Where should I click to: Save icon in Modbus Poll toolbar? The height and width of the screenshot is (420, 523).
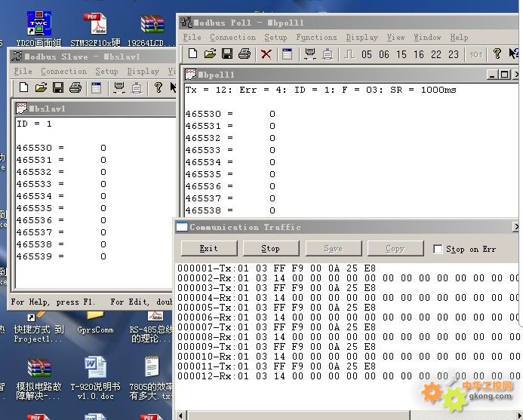[x=227, y=54]
